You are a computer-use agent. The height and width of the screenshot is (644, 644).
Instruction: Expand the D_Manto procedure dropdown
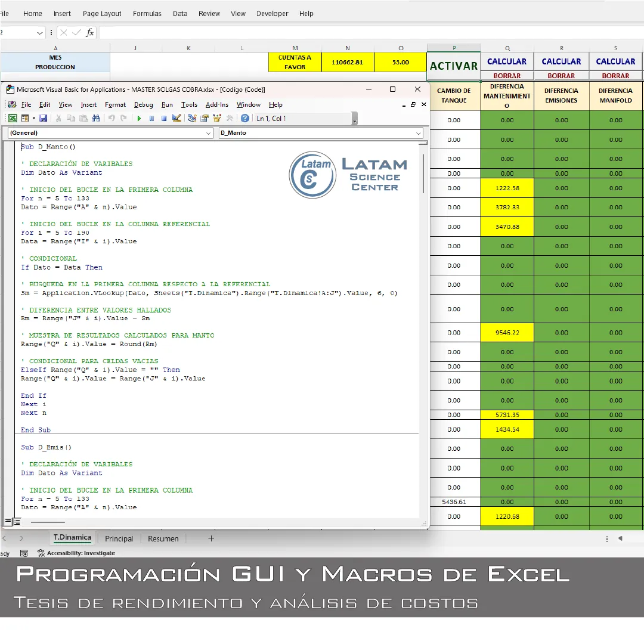click(419, 133)
